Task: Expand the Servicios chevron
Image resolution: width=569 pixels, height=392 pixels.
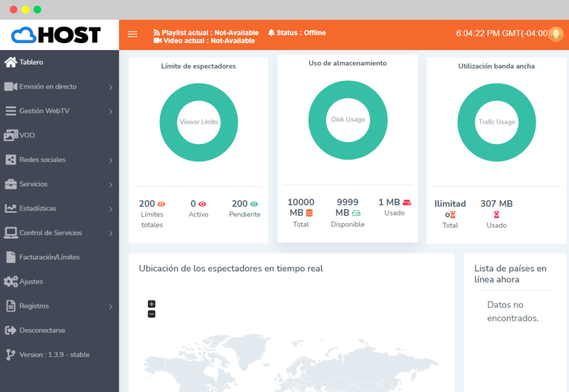Action: coord(111,185)
